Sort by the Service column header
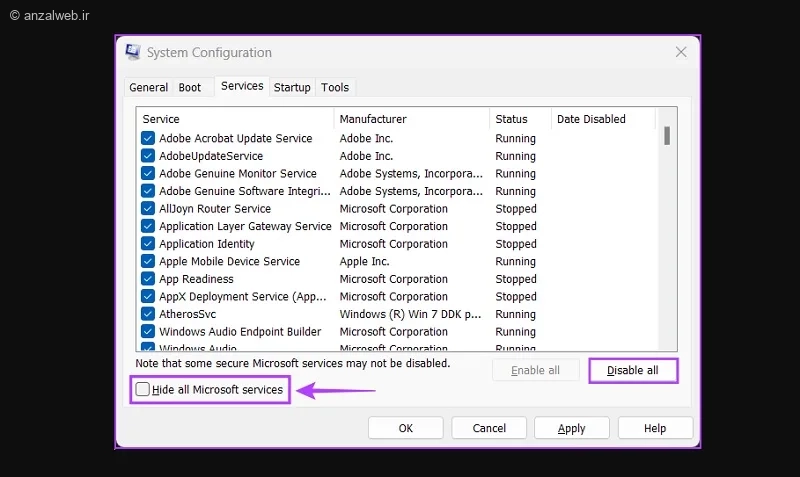This screenshot has width=800, height=477. click(x=236, y=119)
